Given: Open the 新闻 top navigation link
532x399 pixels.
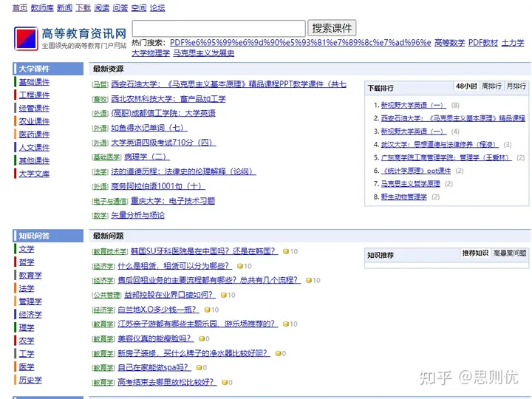Looking at the screenshot, I should [x=64, y=8].
